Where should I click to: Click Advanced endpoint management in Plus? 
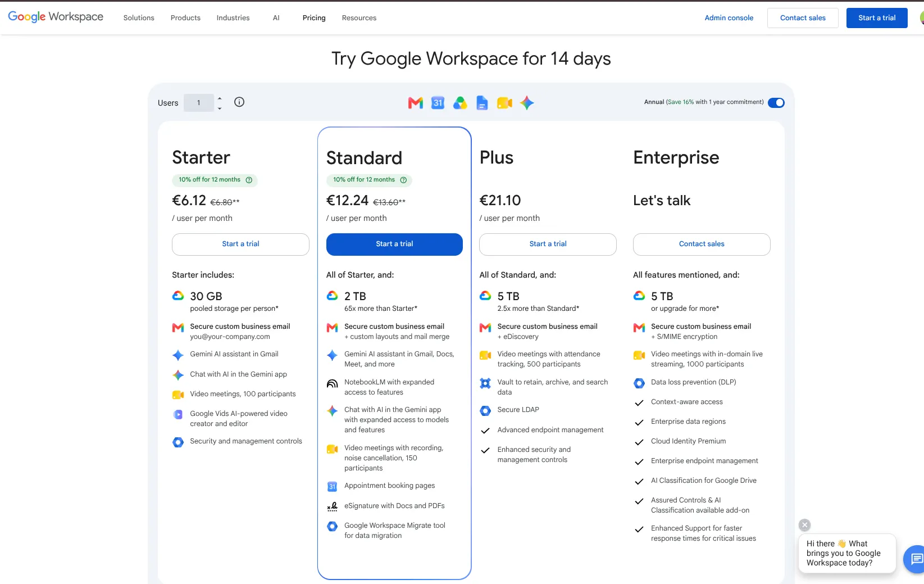550,430
